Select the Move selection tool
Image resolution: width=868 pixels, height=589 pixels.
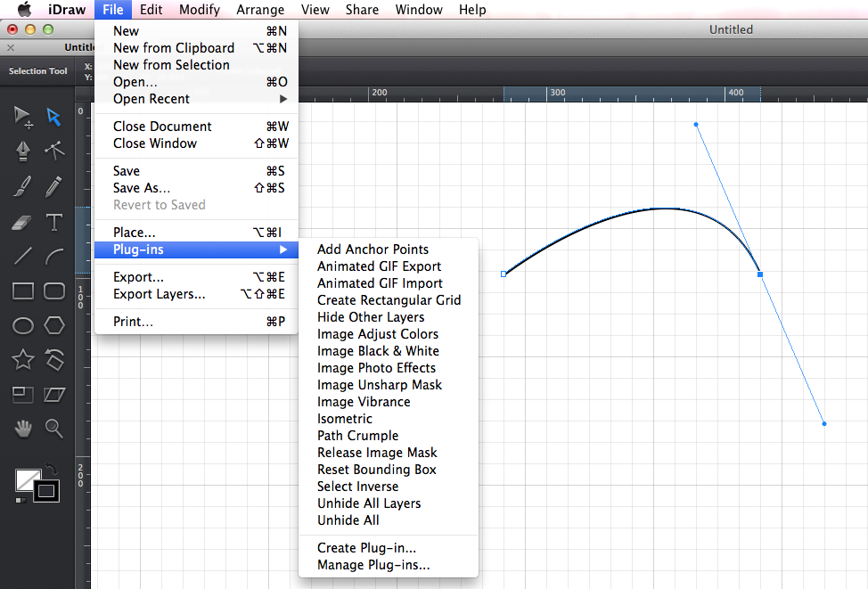click(x=22, y=117)
